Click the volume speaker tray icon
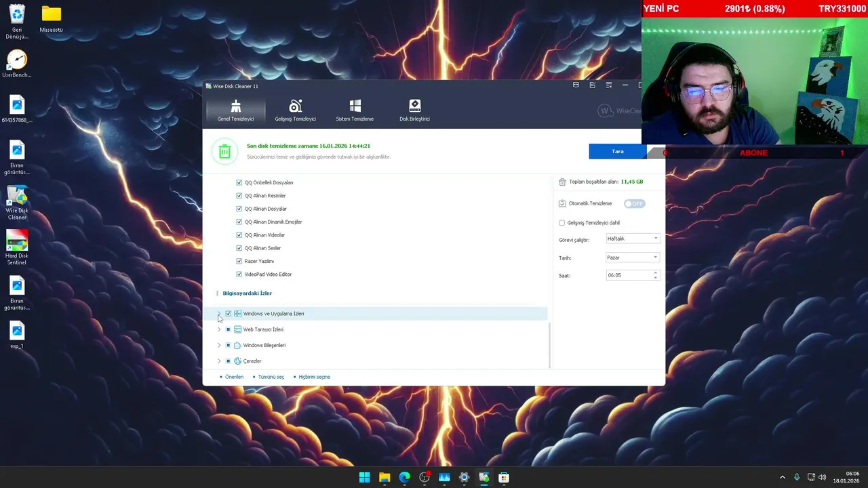This screenshot has width=868, height=488. [x=822, y=477]
